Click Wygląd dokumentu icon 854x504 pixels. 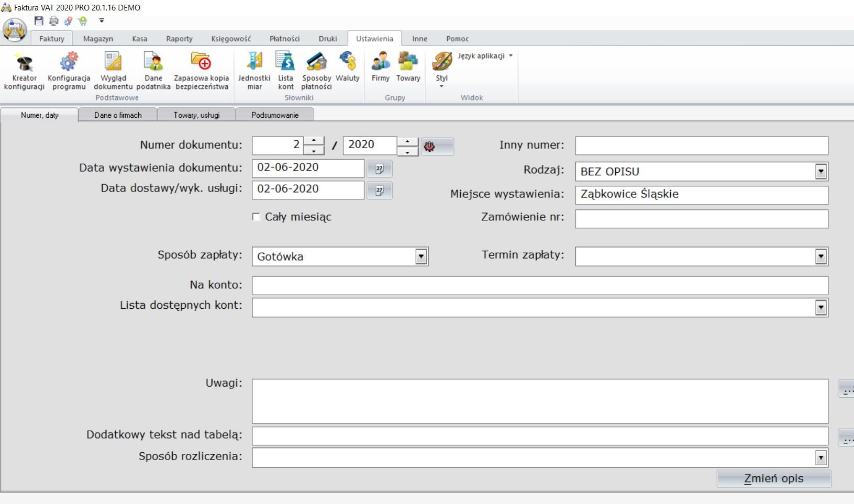113,71
